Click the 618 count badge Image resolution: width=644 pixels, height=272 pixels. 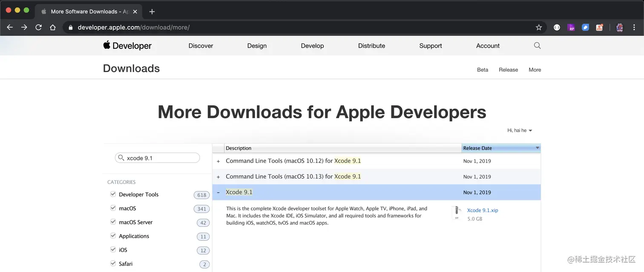pos(202,195)
